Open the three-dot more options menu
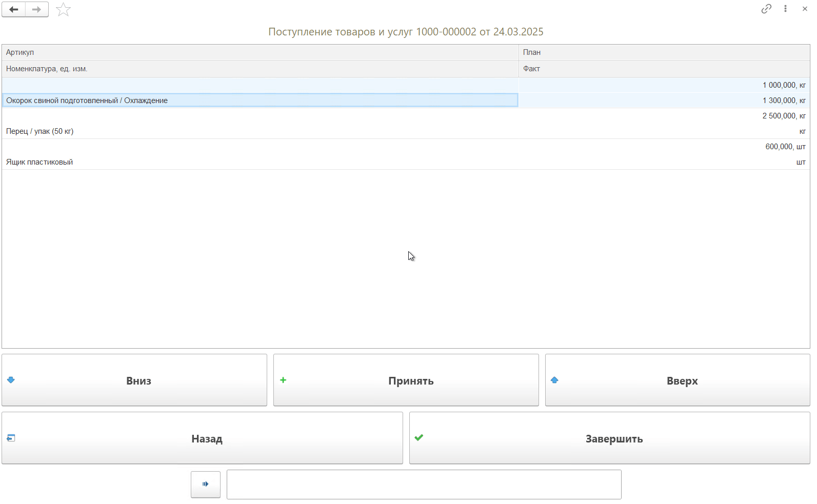The height and width of the screenshot is (504, 817). (x=785, y=9)
